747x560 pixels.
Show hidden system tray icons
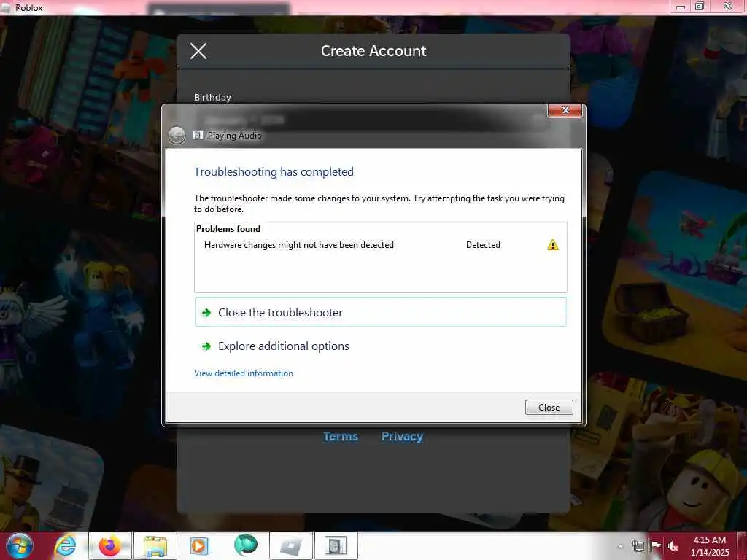pos(620,546)
